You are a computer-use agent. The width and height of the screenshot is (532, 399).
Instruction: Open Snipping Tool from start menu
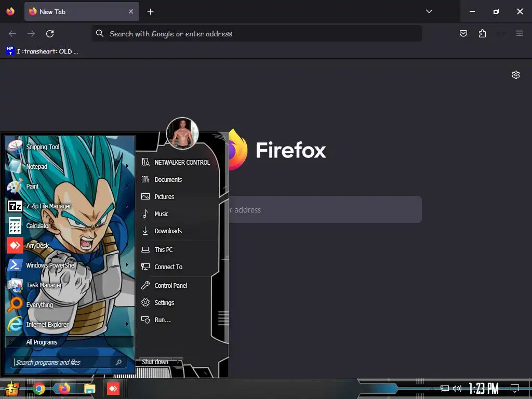70,147
